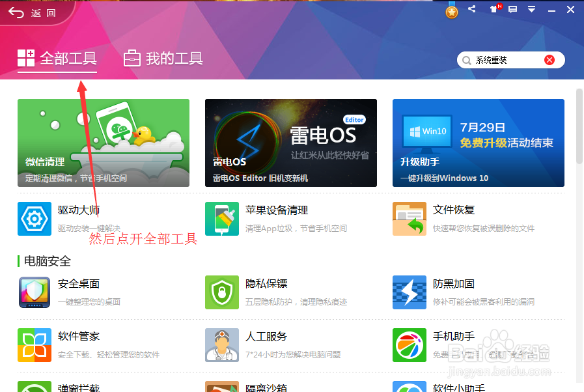The image size is (584, 392).
Task: Click the vertical scrollbar thumb
Action: click(x=579, y=126)
